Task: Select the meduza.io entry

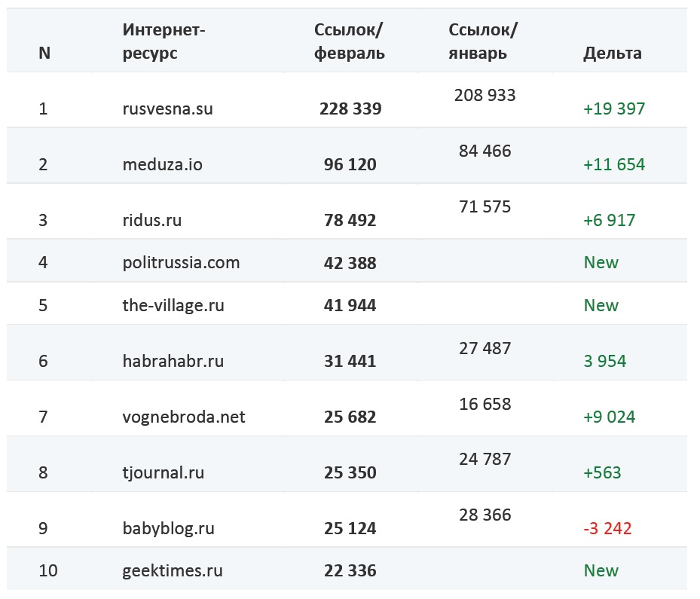Action: coord(163,164)
